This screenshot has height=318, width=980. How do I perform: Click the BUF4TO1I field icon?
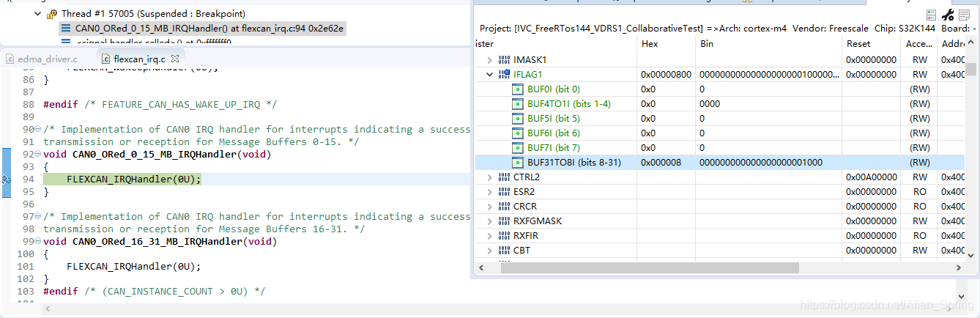(518, 103)
